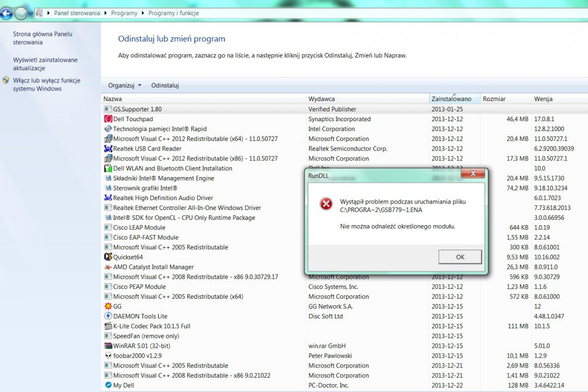Click the Realtek Ethernet Controller driver icon
The width and height of the screenshot is (588, 392).
tap(108, 208)
